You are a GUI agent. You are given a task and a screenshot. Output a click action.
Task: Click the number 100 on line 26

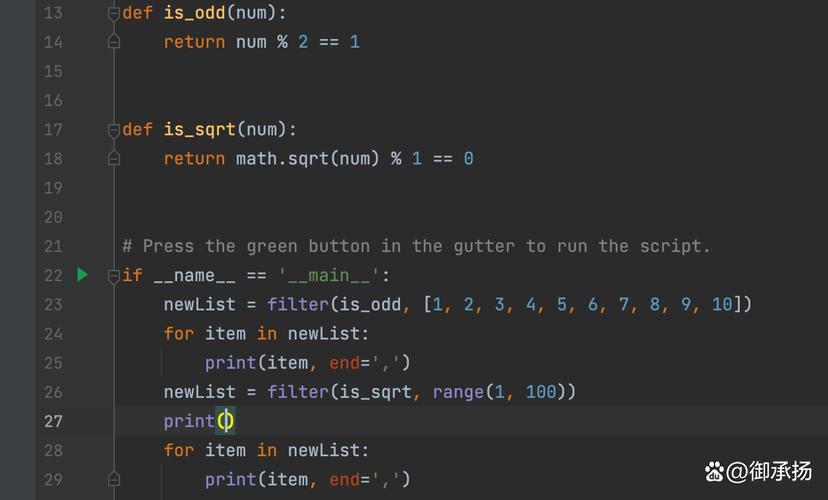[x=541, y=392]
